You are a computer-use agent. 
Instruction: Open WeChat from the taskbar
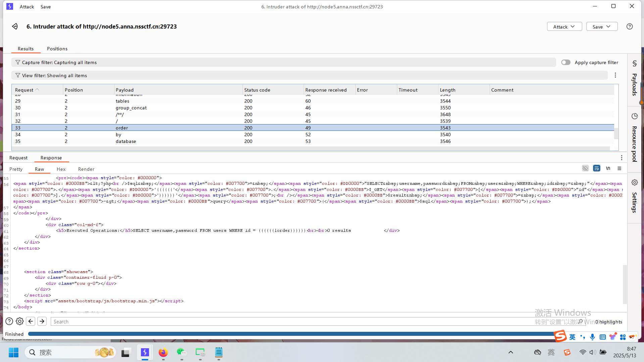point(182,352)
